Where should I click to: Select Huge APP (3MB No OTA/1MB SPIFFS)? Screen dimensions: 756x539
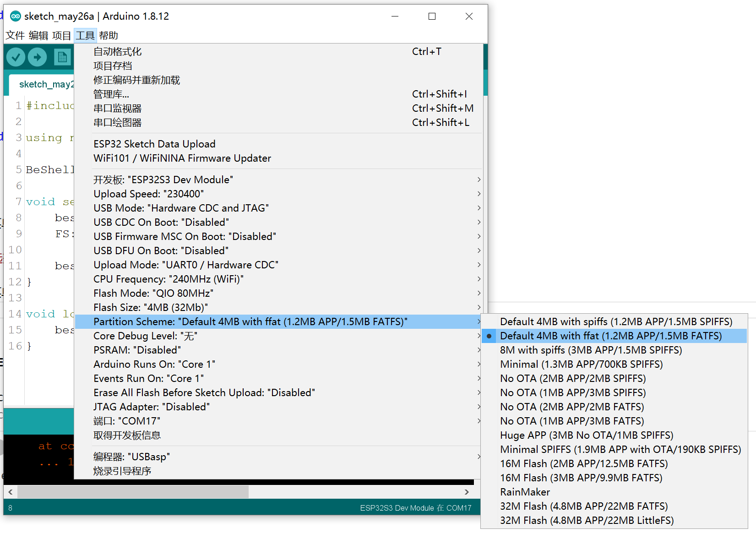(x=614, y=436)
